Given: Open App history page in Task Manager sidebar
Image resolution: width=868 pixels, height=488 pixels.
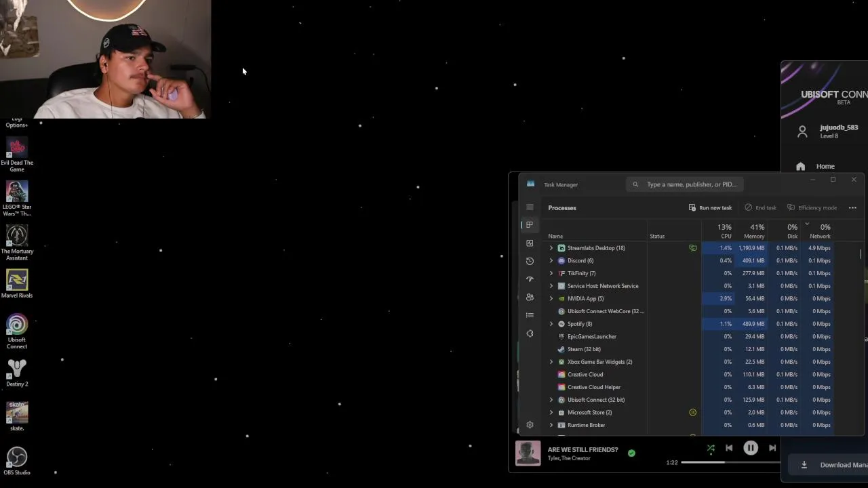Looking at the screenshot, I should [x=530, y=261].
